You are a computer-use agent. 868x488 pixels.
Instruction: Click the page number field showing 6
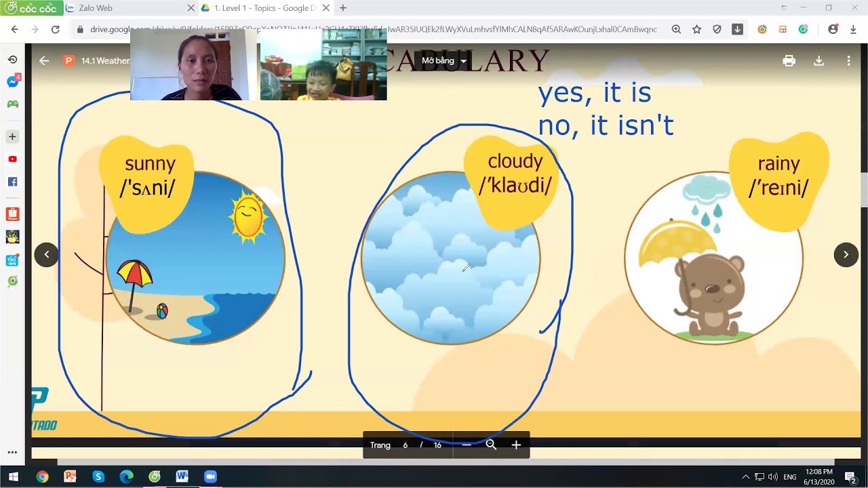pyautogui.click(x=406, y=445)
